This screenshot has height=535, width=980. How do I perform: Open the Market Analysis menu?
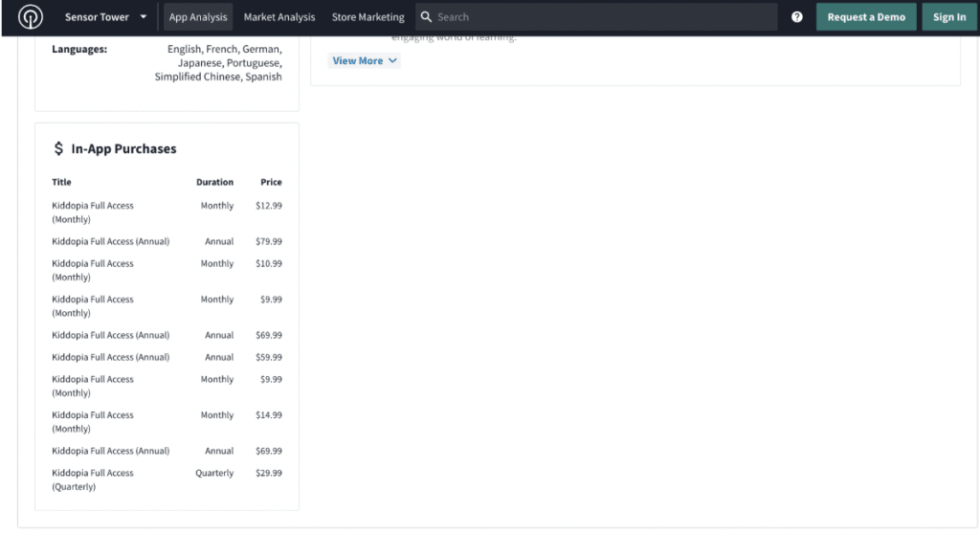point(279,17)
